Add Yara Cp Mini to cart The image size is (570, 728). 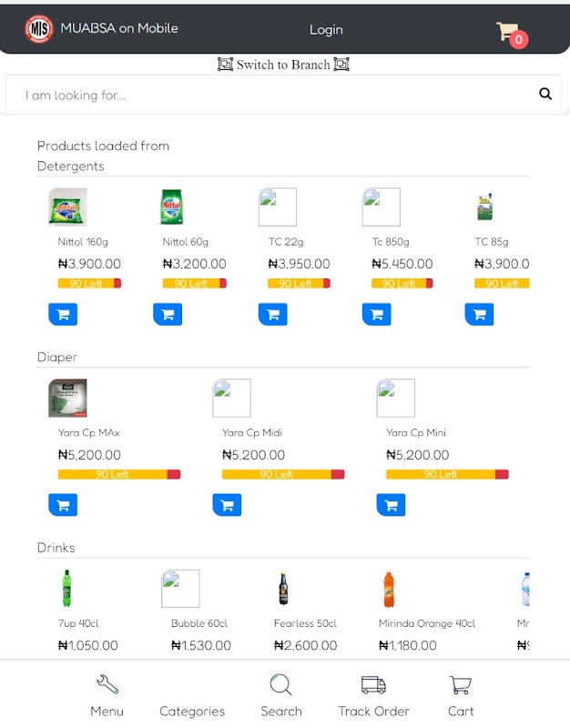click(x=391, y=505)
